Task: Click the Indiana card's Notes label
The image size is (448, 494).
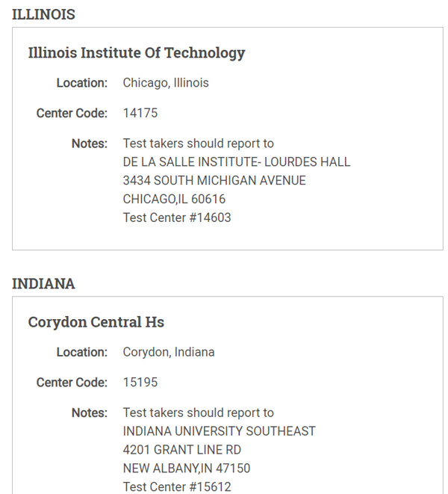Action: (x=90, y=413)
